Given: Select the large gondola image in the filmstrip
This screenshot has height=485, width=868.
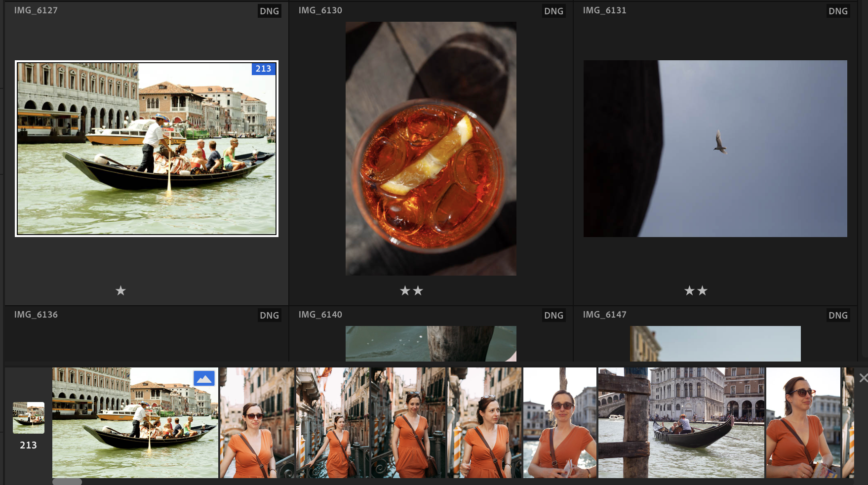Looking at the screenshot, I should tap(135, 423).
